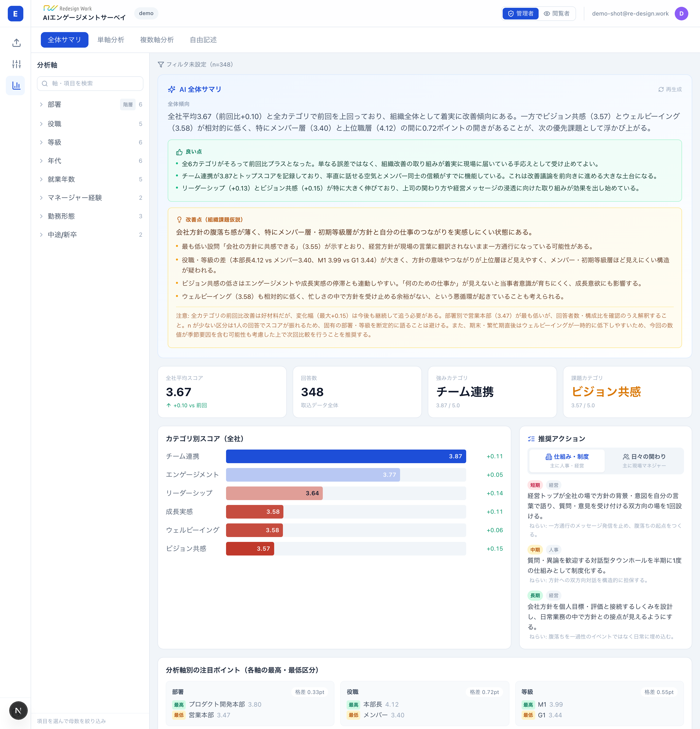This screenshot has width=700, height=729.
Task: Click the ビジョン共感 3.57 score bar
Action: click(250, 549)
